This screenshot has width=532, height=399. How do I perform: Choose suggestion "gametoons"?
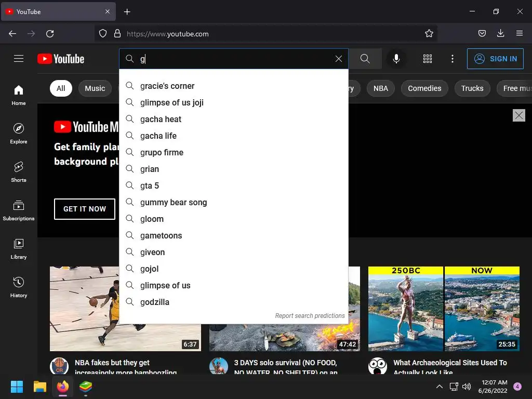(234, 235)
